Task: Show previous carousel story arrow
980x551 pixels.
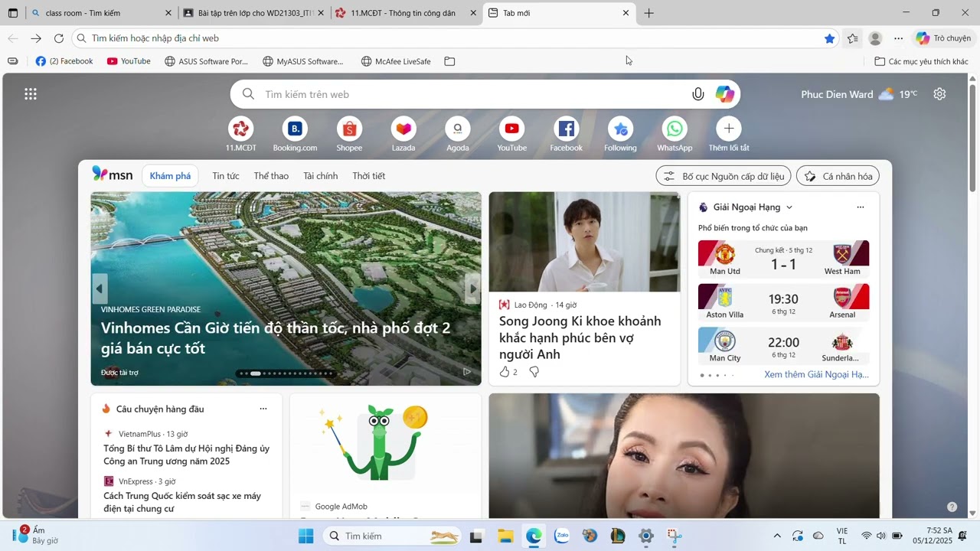Action: [x=100, y=289]
